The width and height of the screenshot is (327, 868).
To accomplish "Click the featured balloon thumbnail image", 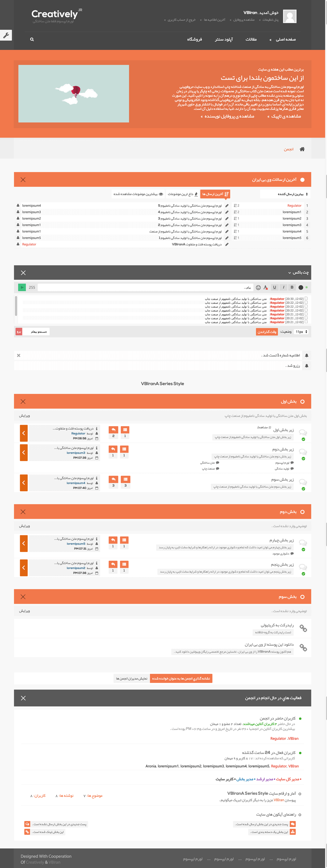I will pos(74,94).
